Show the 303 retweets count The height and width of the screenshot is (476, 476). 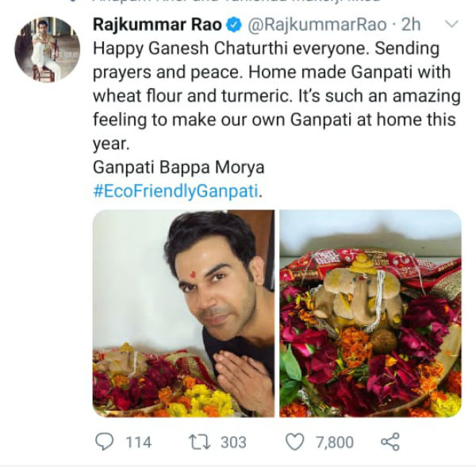tap(232, 443)
